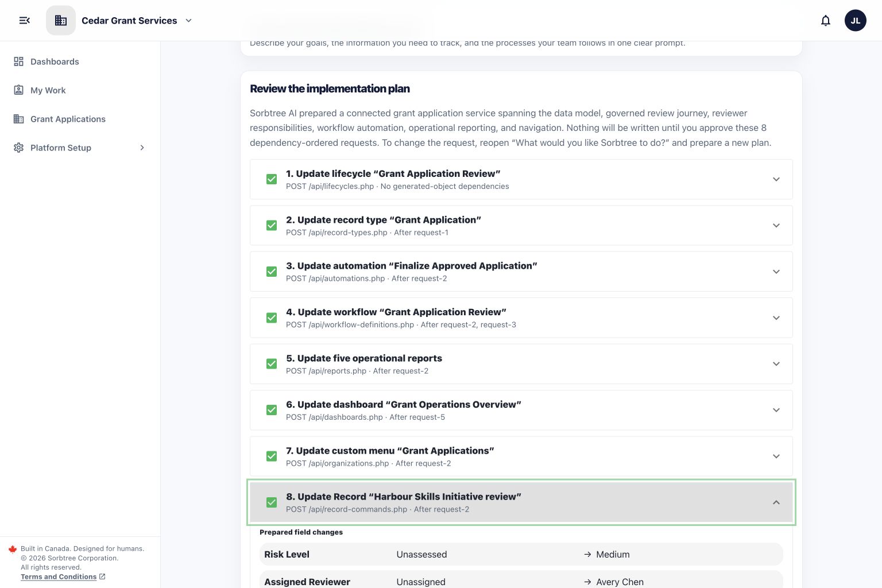Click the Platform Setup gear icon
This screenshot has height=588, width=882.
[x=18, y=148]
